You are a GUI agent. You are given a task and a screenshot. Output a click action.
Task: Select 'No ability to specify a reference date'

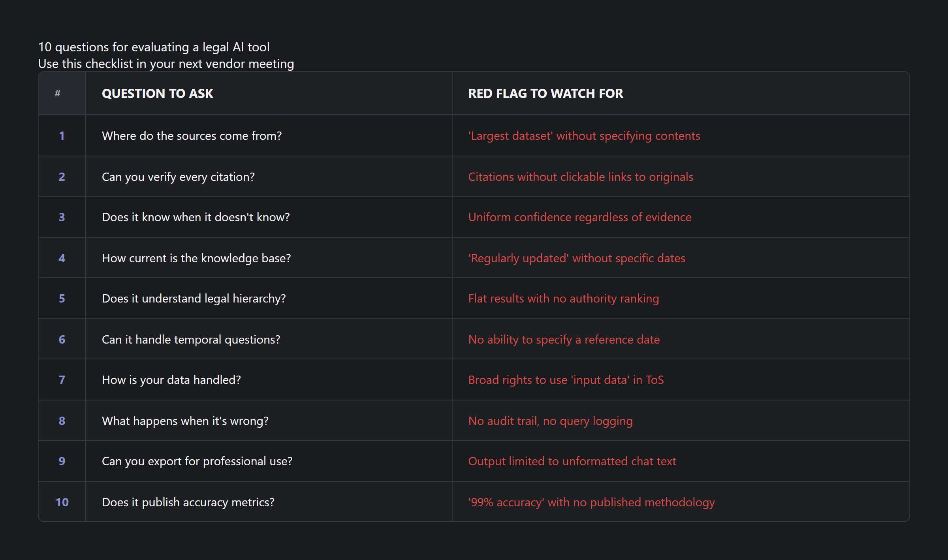click(564, 340)
